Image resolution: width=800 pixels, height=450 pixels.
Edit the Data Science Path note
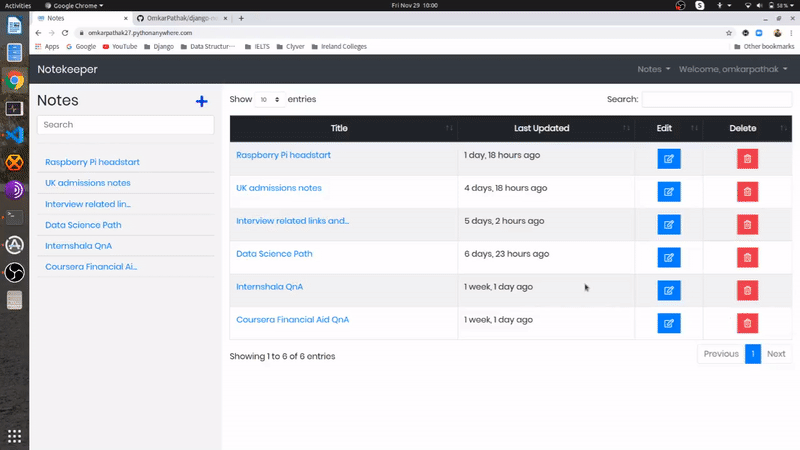pos(668,258)
